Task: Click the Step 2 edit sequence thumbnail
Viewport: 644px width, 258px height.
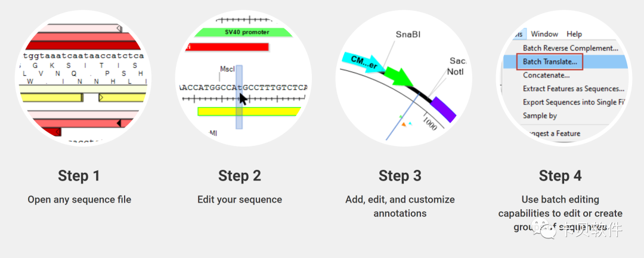Action: click(x=243, y=78)
